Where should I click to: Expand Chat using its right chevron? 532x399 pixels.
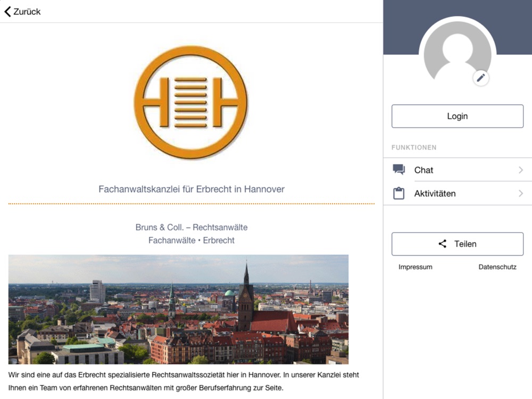click(520, 170)
